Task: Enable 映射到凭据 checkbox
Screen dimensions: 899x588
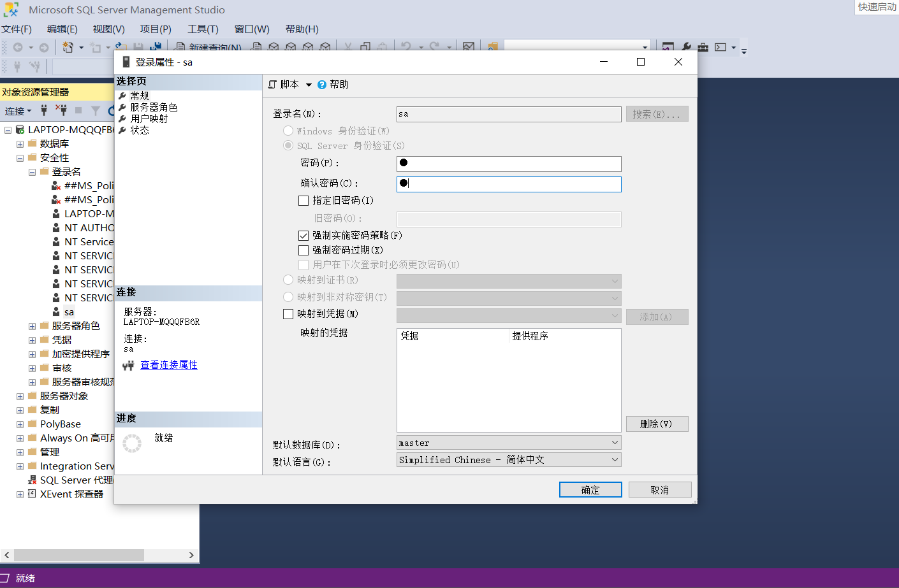Action: point(288,314)
